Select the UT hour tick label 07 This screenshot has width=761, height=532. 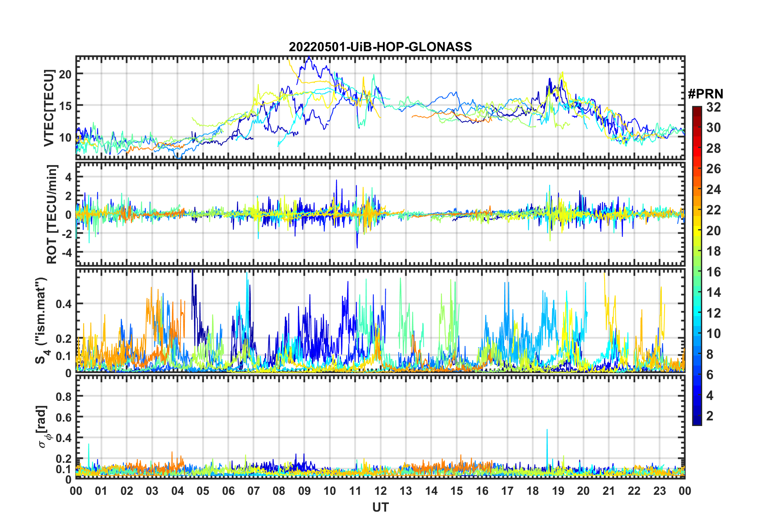point(254,491)
